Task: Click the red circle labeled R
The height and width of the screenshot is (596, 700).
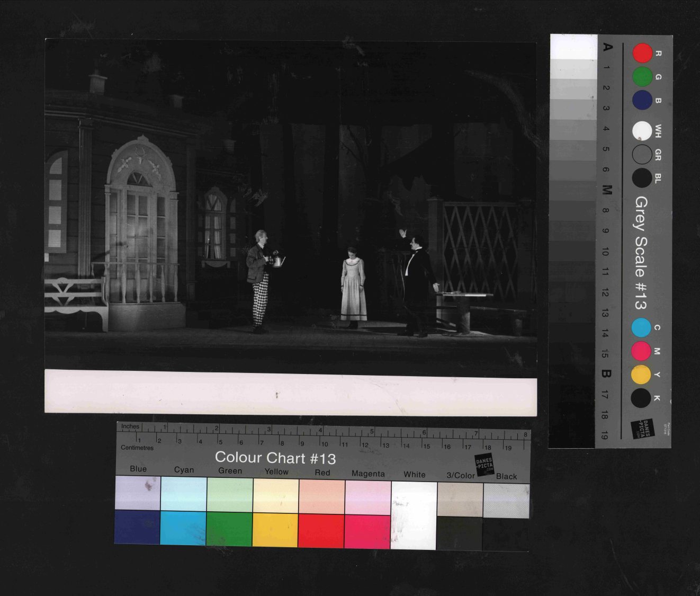Action: 643,54
